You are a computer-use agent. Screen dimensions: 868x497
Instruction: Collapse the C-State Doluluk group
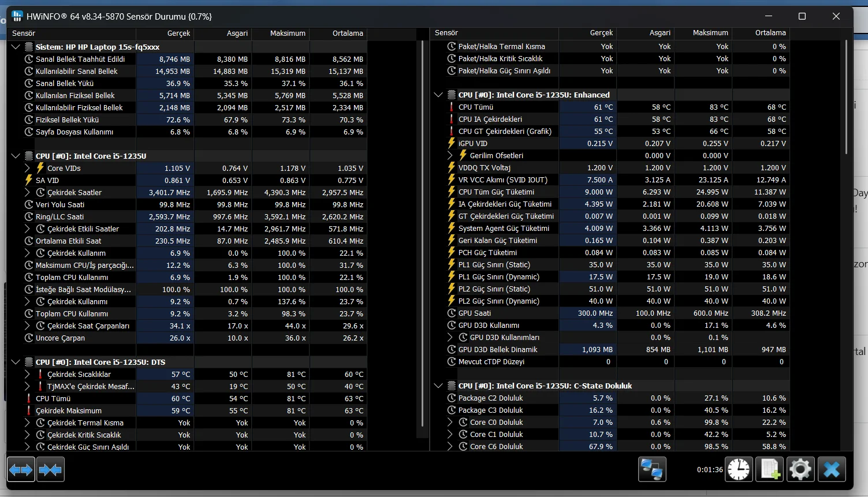(x=438, y=386)
